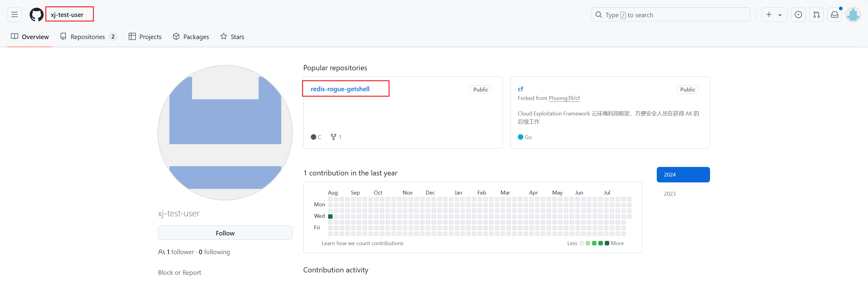Viewport: 868px width, 283px height.
Task: Click the followers people icon
Action: [161, 252]
